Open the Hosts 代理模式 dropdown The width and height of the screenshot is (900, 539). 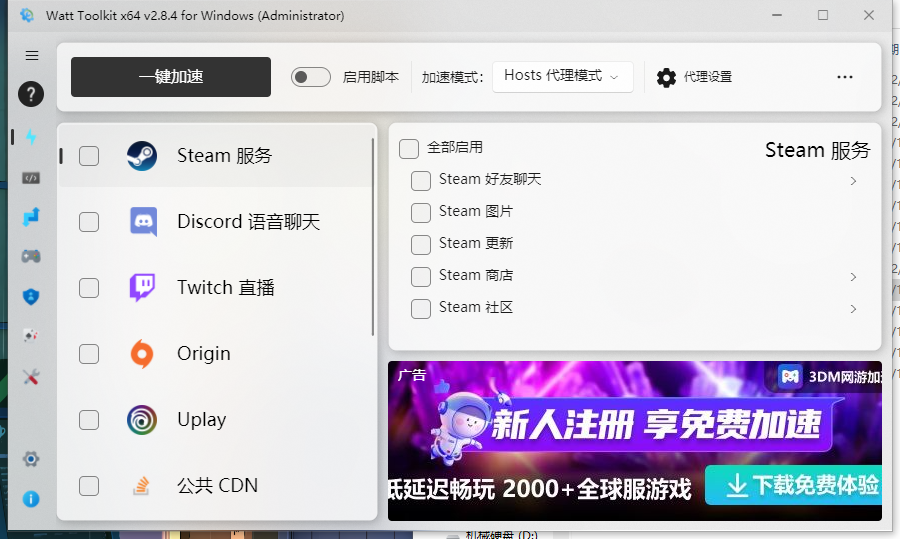(562, 76)
